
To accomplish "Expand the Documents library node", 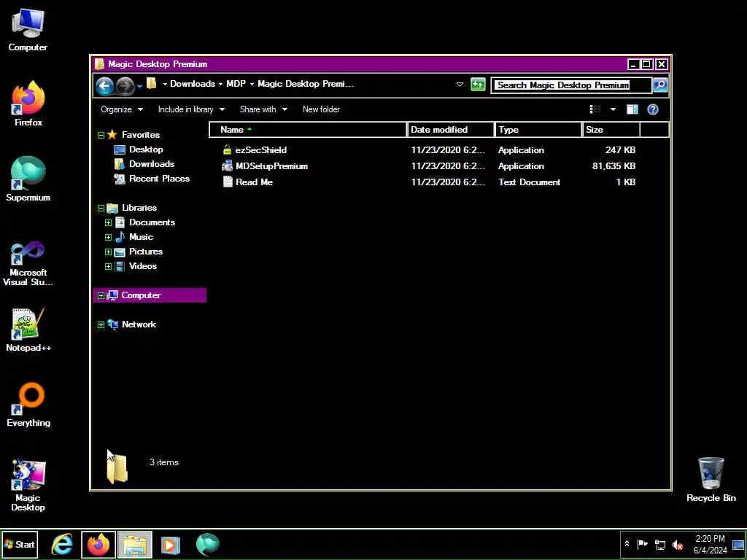I will pyautogui.click(x=108, y=223).
